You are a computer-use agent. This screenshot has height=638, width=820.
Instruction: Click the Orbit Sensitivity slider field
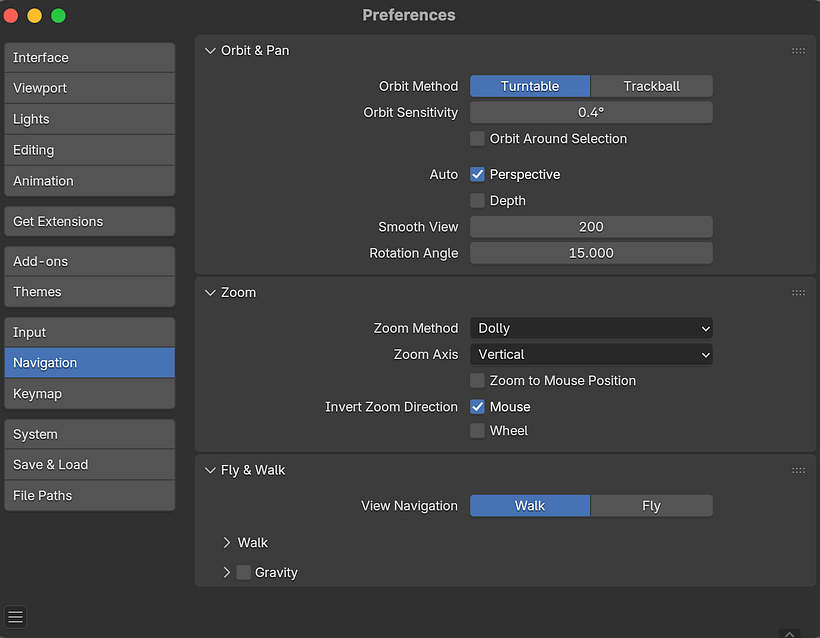coord(591,113)
